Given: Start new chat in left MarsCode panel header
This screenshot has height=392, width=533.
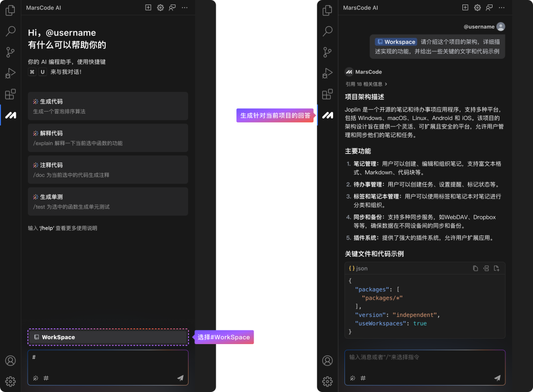Looking at the screenshot, I should point(148,7).
